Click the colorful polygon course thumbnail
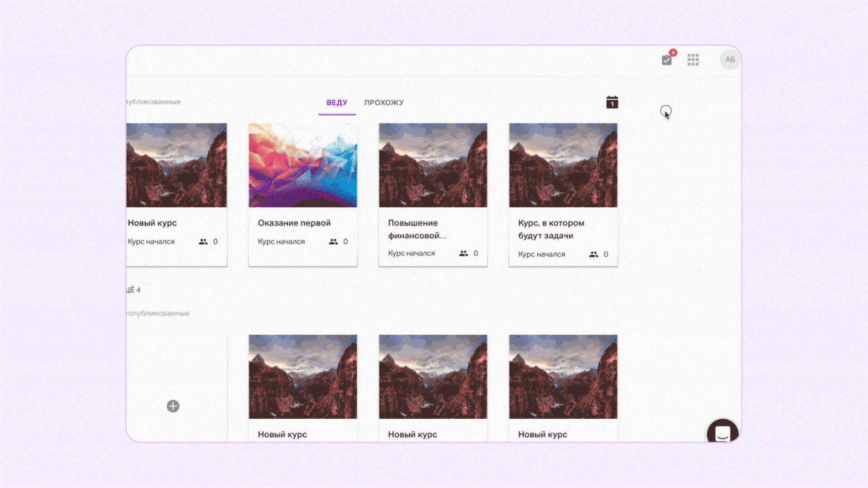The image size is (868, 488). 303,165
